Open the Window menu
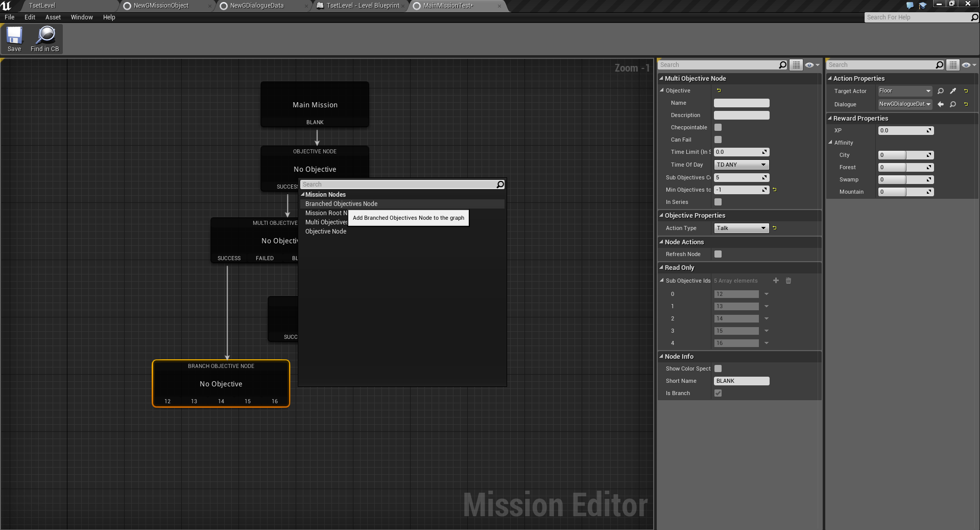 pyautogui.click(x=82, y=17)
